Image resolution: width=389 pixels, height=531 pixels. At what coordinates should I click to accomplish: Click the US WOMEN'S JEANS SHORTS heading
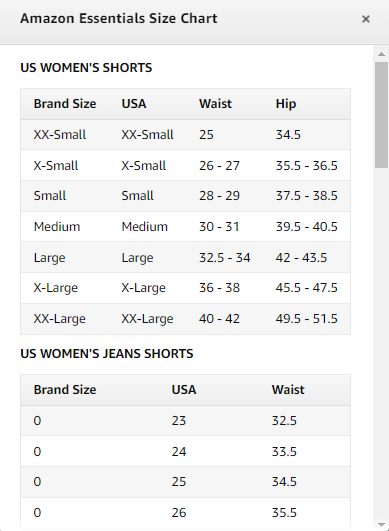tap(107, 354)
